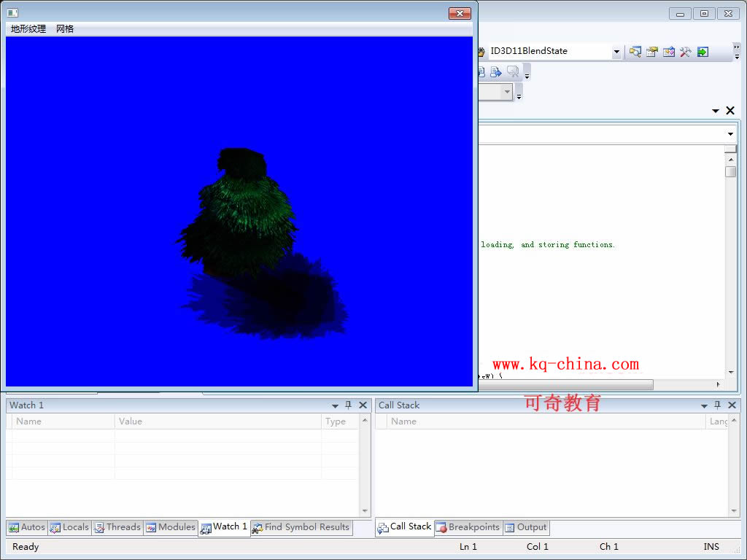
Task: Click the Value column header in Watch 1
Action: click(x=131, y=421)
